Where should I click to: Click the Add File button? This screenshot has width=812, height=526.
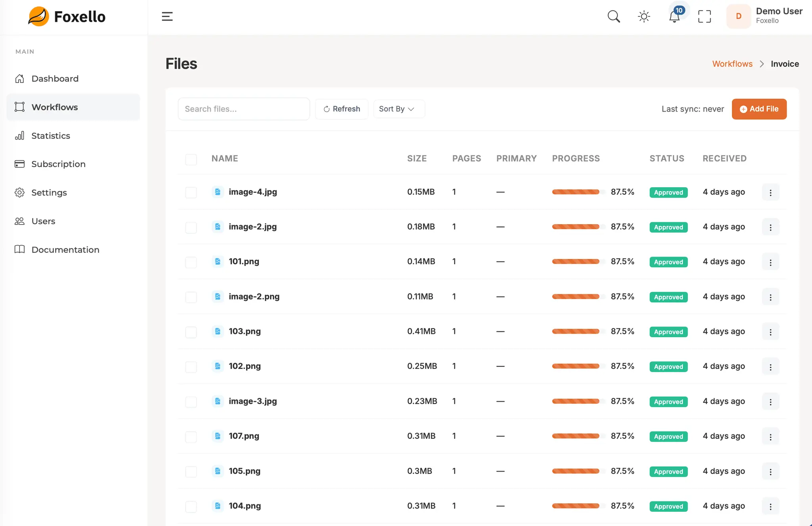click(x=759, y=109)
